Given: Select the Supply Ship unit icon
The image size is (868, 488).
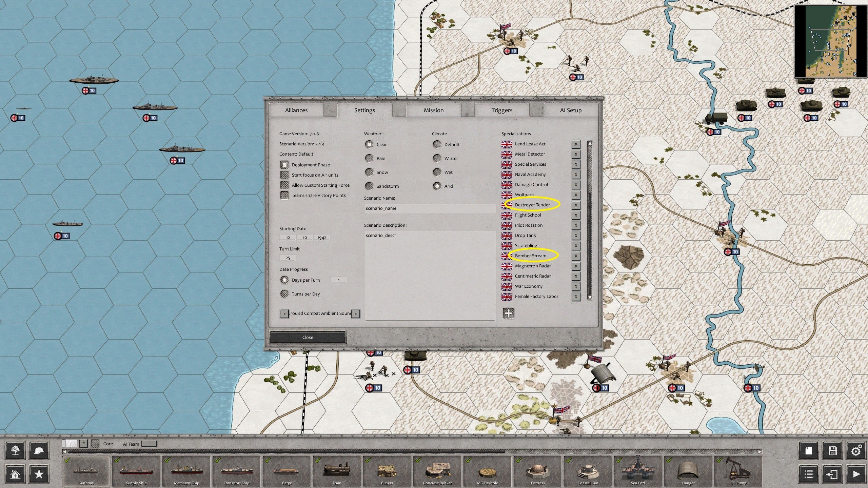Looking at the screenshot, I should (136, 471).
